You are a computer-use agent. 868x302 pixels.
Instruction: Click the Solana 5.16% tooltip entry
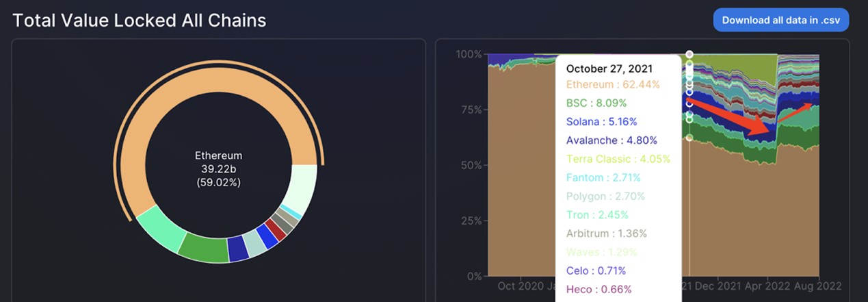(x=601, y=121)
